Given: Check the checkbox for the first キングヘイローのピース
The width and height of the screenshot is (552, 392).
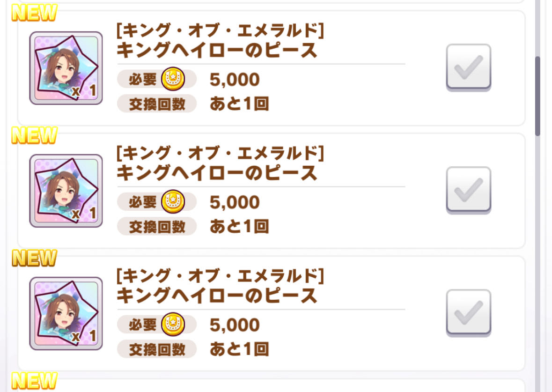Looking at the screenshot, I should [468, 67].
